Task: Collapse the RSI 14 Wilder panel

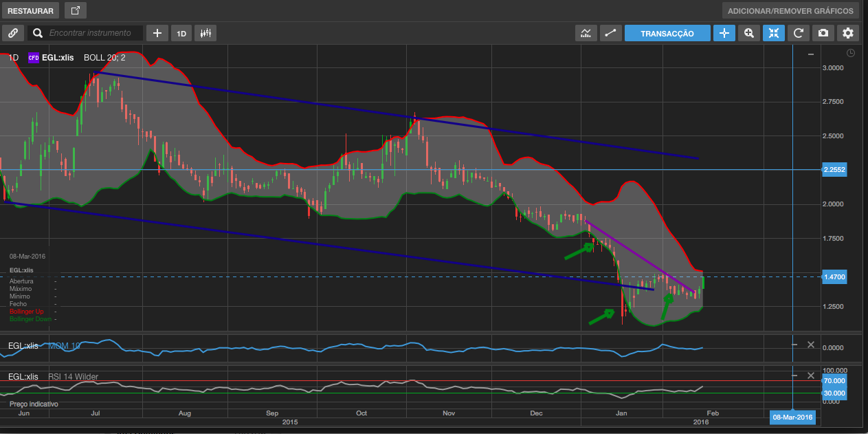Action: pos(794,376)
